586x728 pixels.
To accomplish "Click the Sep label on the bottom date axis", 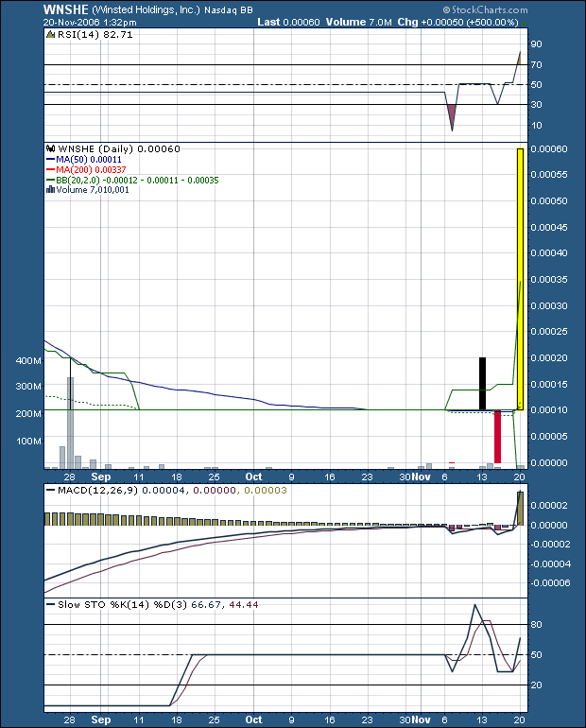I will (101, 719).
